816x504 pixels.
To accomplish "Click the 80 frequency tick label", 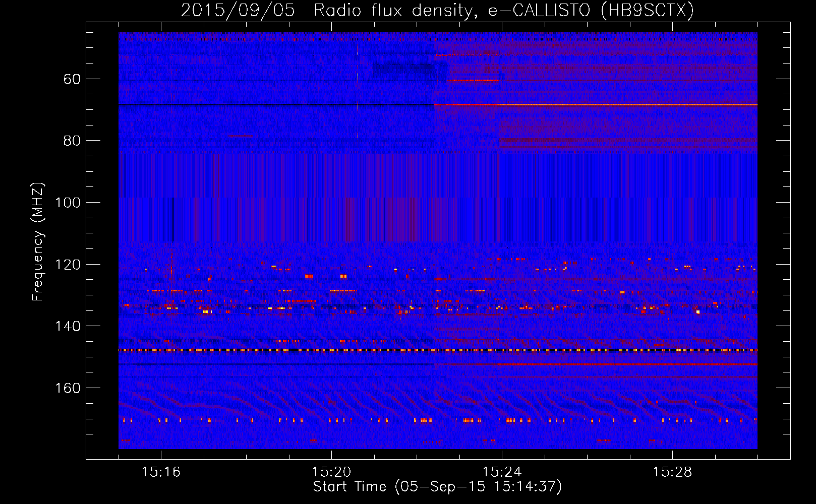I will pos(71,141).
